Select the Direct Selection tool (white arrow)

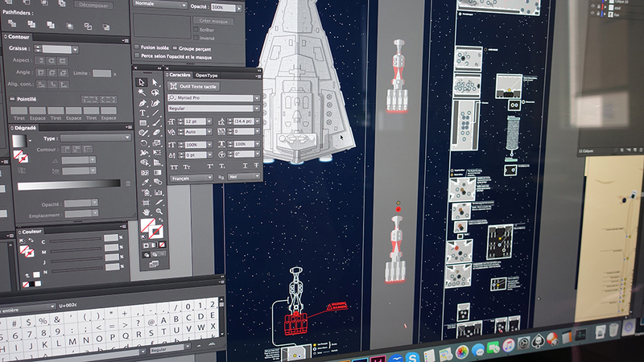(x=155, y=83)
